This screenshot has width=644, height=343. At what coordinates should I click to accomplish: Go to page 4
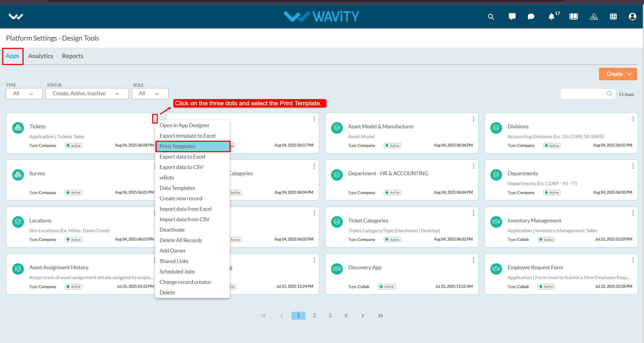346,316
